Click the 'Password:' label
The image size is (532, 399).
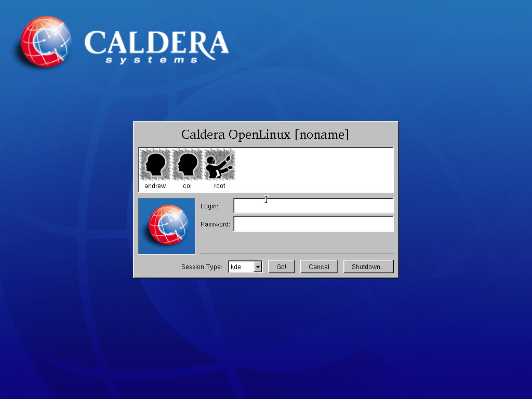pyautogui.click(x=215, y=224)
